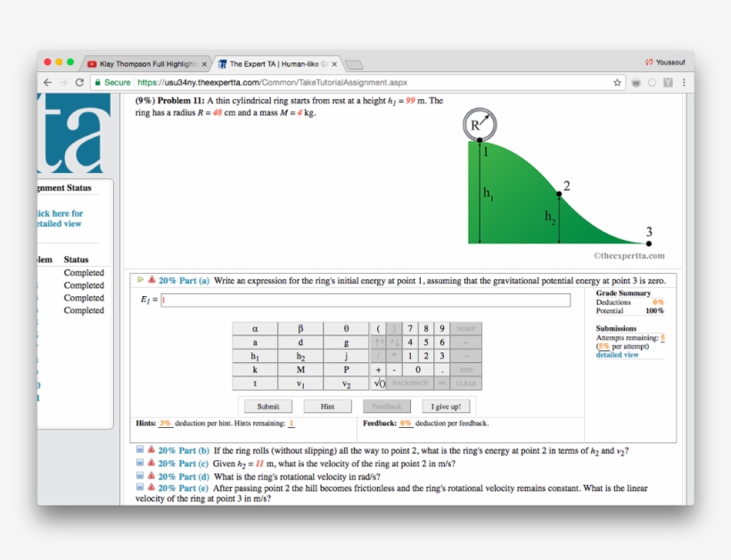This screenshot has height=560, width=731.
Task: Submit the answer for Part (a)
Action: pyautogui.click(x=268, y=407)
